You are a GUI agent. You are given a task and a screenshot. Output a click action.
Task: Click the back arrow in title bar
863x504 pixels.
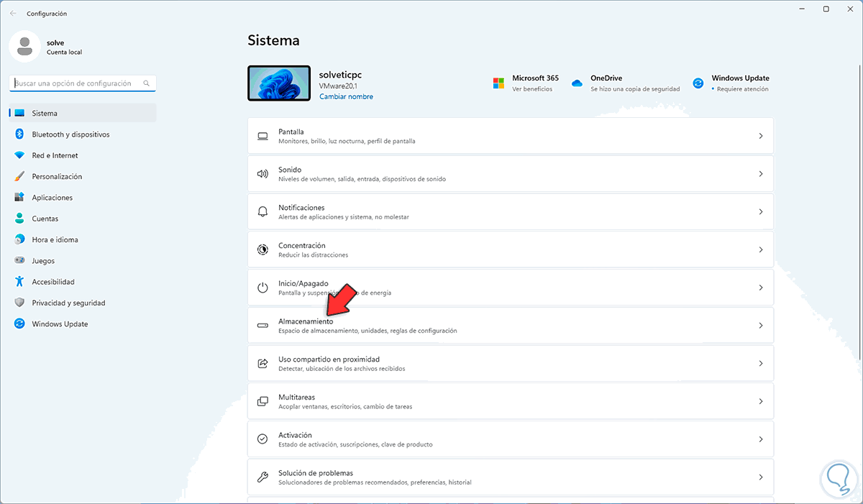pos(13,13)
